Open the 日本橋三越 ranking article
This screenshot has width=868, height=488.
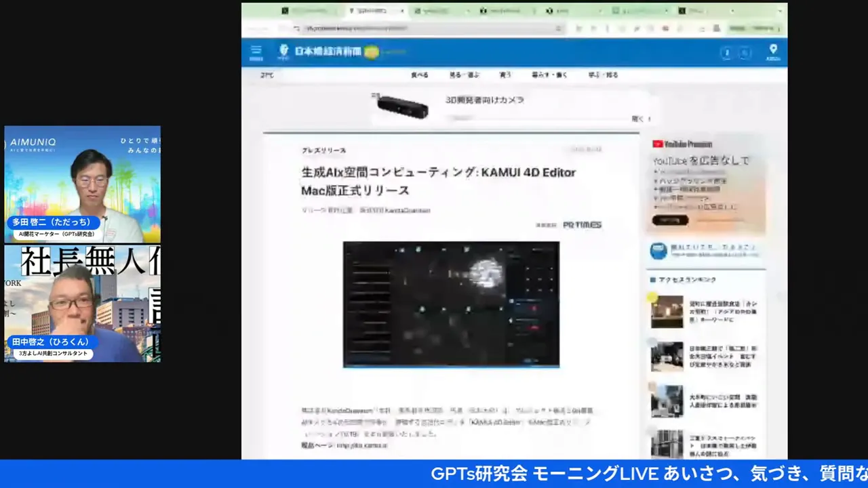[x=705, y=357]
